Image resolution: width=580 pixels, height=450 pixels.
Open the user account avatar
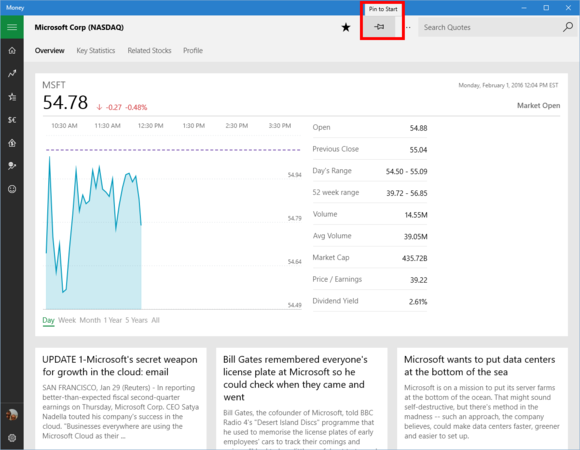click(12, 415)
